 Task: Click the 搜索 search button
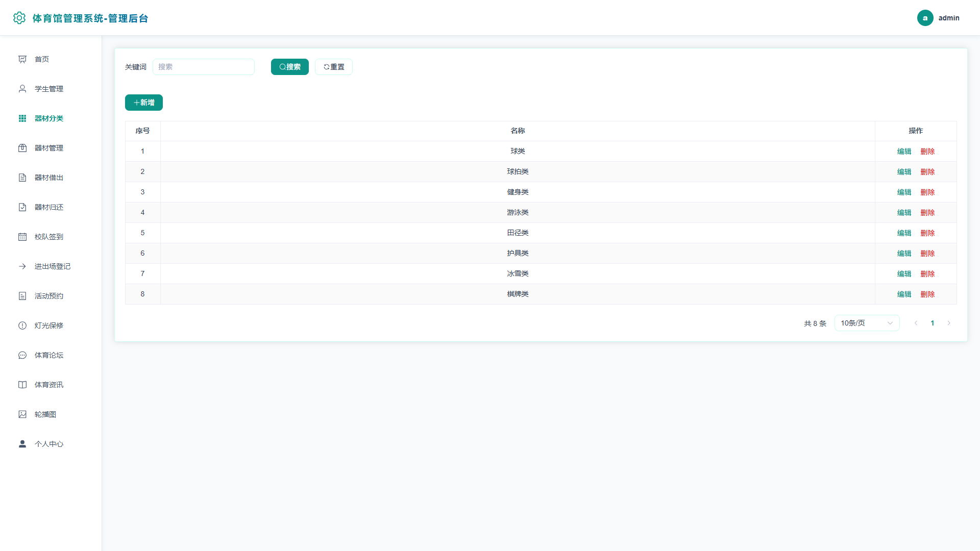[289, 67]
